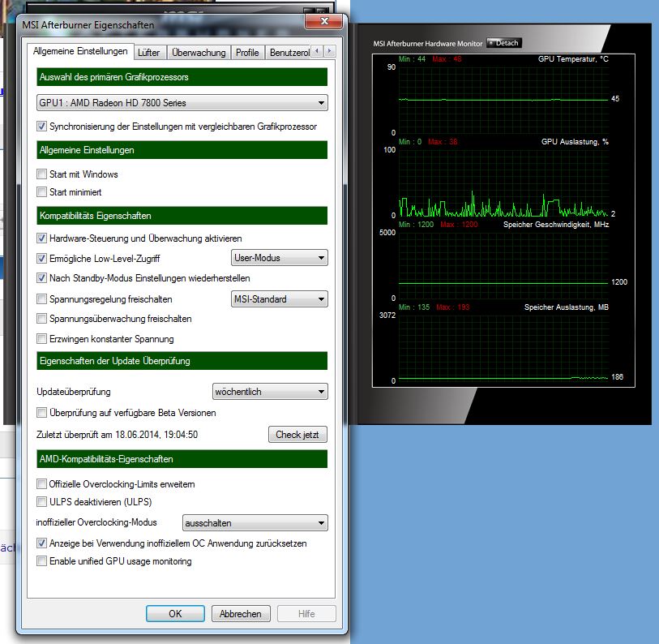Open the User-Modus dropdown
The width and height of the screenshot is (659, 644).
pos(279,258)
